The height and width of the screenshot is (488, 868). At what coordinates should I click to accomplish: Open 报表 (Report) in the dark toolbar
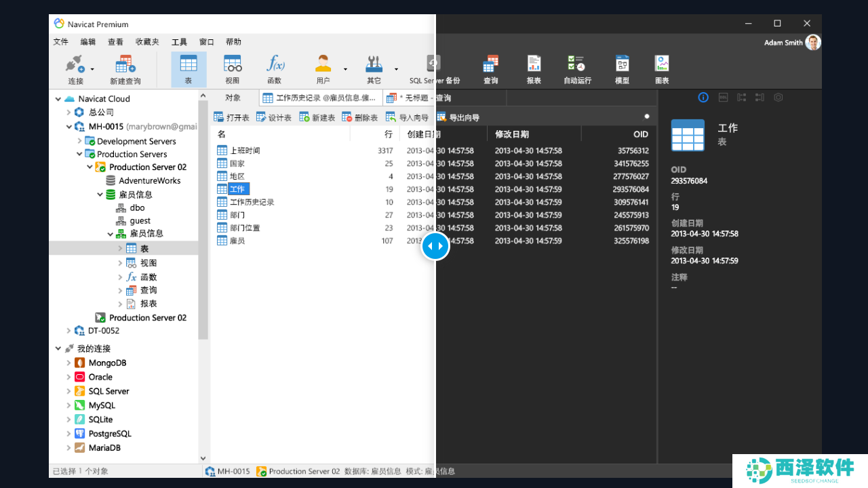point(534,64)
